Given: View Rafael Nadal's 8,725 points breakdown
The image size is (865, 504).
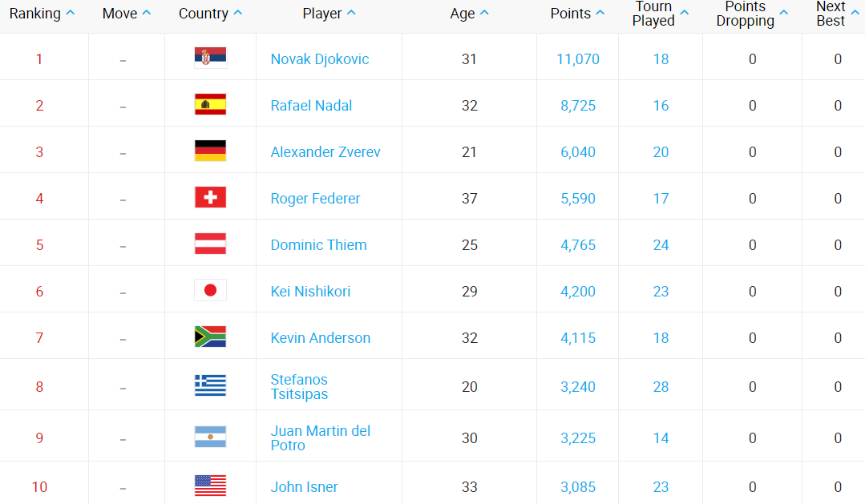Looking at the screenshot, I should [577, 105].
